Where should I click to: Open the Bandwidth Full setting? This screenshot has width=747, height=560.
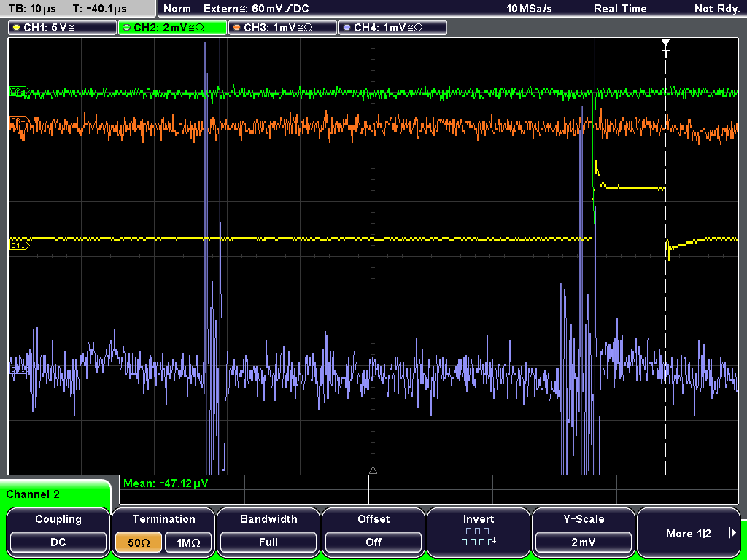click(268, 532)
